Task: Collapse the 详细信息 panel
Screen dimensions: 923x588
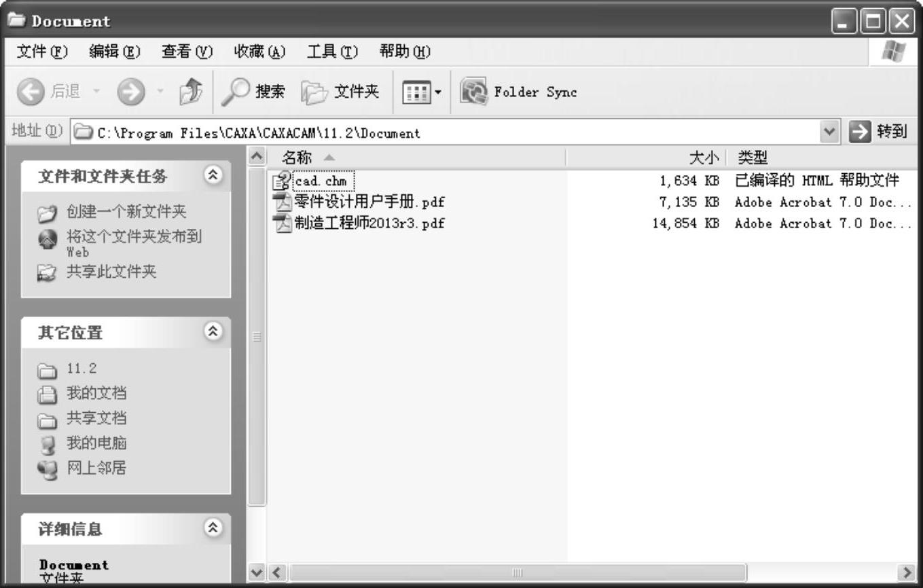Action: pyautogui.click(x=213, y=528)
